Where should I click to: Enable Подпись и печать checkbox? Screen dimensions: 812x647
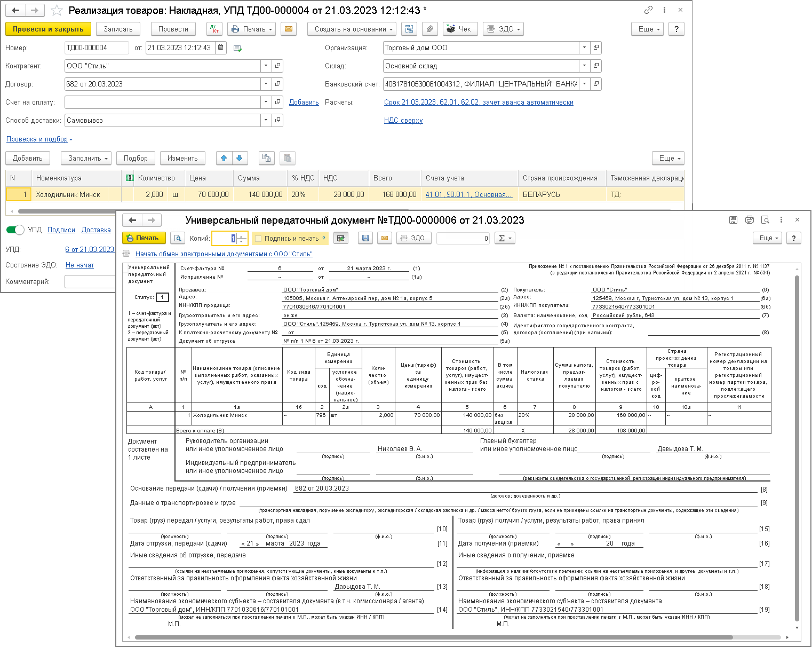[x=258, y=239]
